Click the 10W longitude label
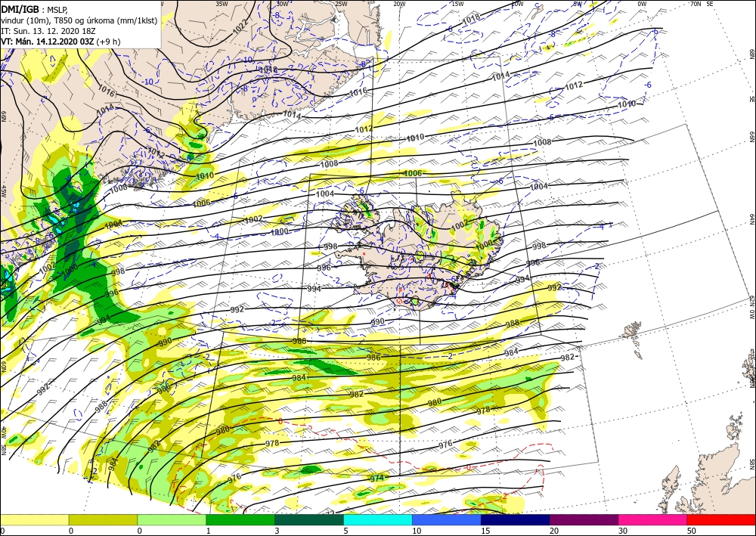 pos(517,4)
